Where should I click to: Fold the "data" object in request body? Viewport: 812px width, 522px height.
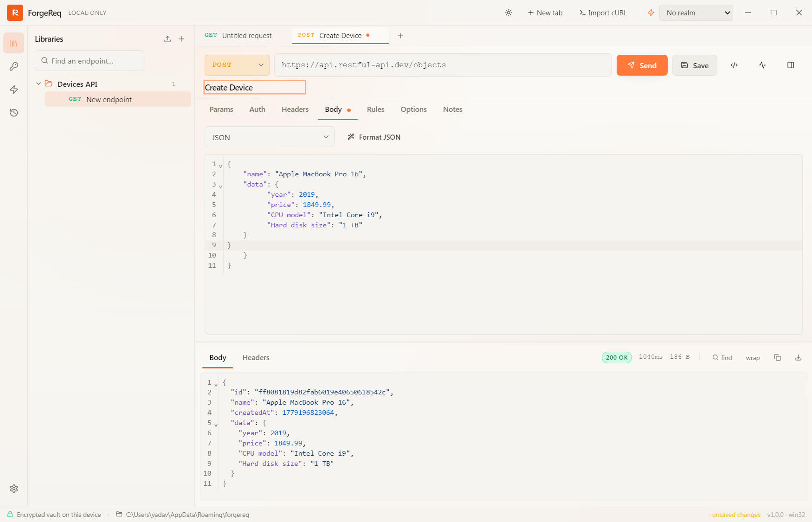[220, 186]
